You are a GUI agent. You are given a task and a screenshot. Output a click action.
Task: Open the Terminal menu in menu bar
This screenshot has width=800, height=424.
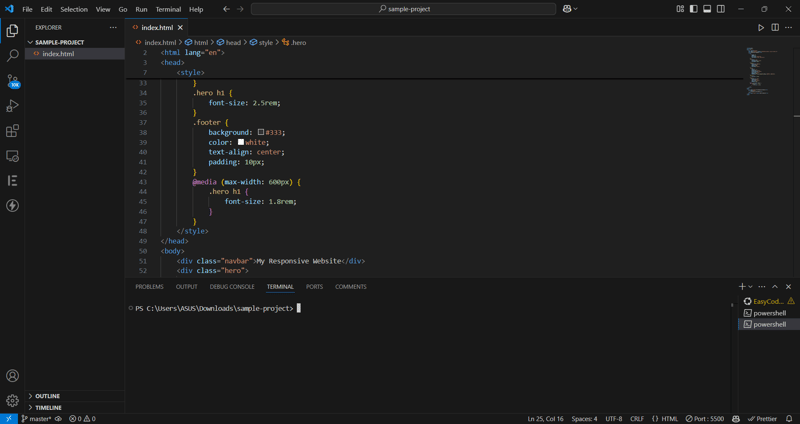(168, 9)
